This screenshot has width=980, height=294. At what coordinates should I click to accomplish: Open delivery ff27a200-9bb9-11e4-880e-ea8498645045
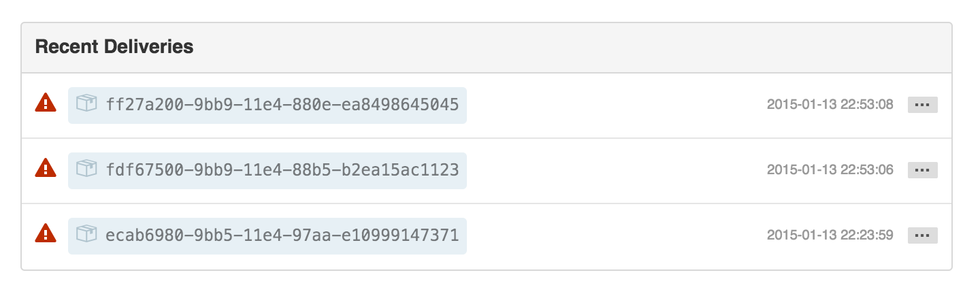click(x=282, y=105)
